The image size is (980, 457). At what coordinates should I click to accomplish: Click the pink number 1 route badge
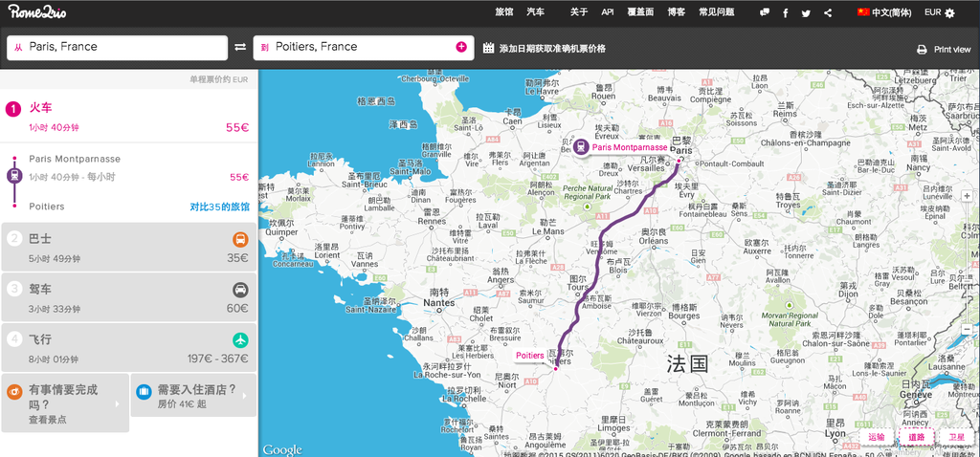point(13,109)
